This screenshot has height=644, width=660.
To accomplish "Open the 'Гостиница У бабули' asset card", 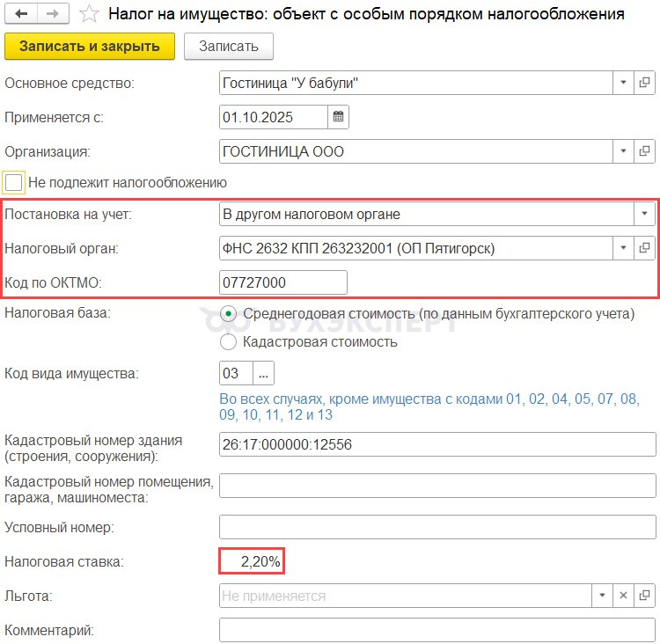I will coord(644,83).
